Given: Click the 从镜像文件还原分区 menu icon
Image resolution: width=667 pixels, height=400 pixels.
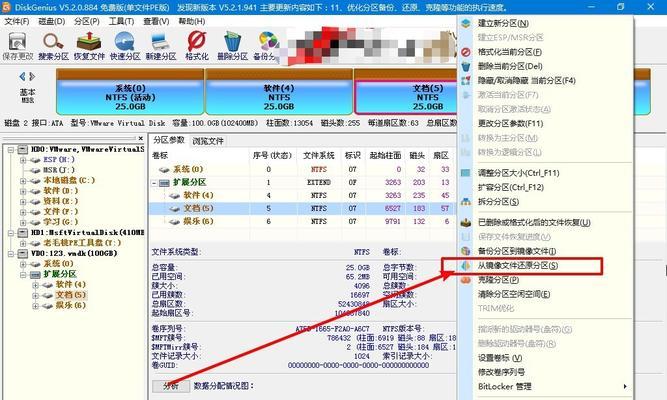Looking at the screenshot, I should tap(466, 266).
